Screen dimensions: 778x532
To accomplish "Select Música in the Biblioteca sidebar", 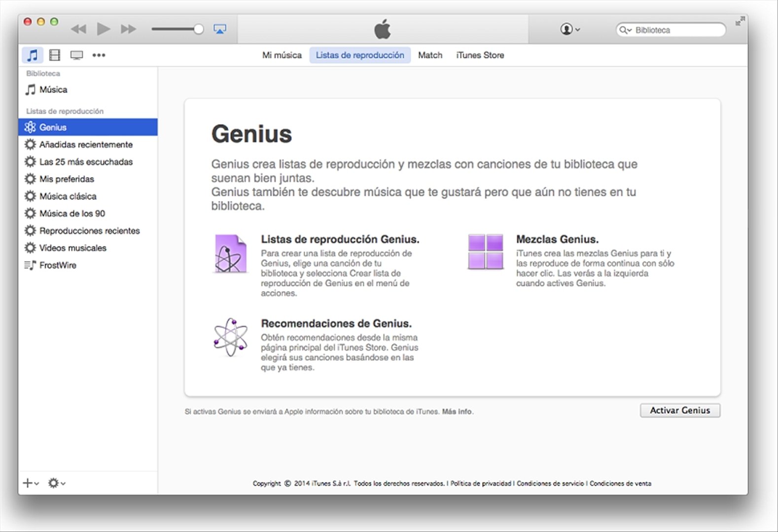I will [88, 90].
